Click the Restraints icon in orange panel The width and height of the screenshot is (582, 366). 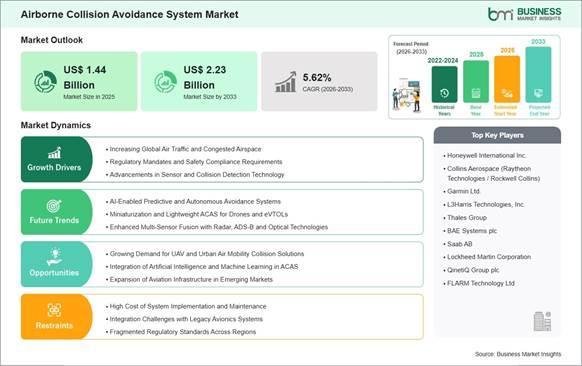(x=54, y=310)
